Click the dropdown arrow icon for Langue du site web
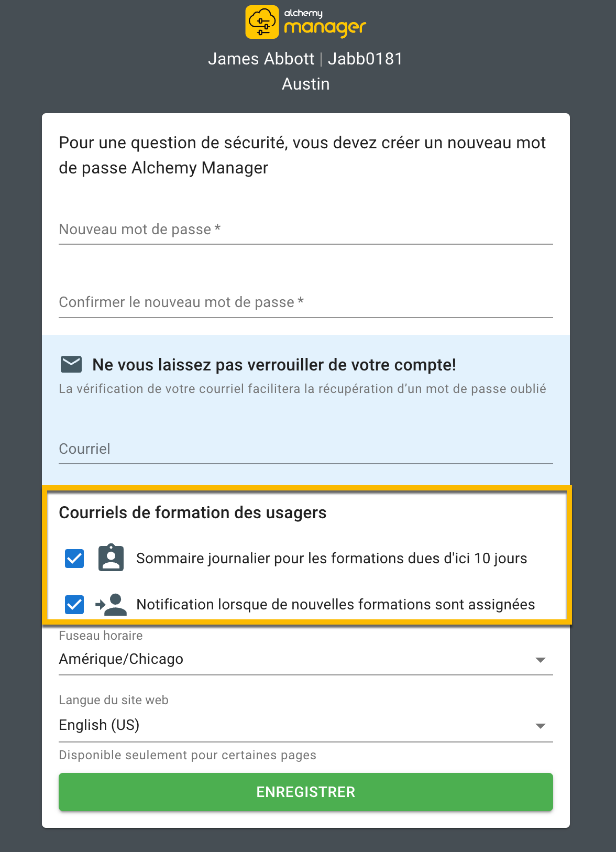This screenshot has height=852, width=616. pyautogui.click(x=542, y=726)
